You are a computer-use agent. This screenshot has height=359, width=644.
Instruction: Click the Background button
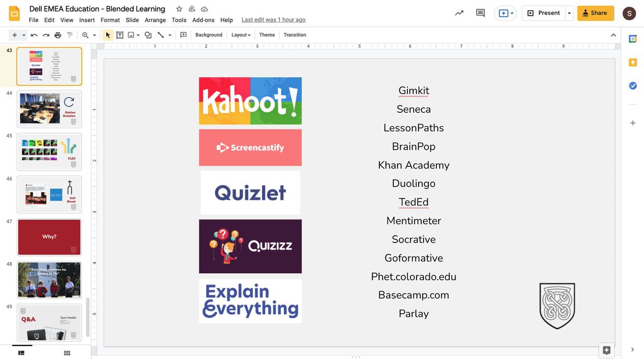pyautogui.click(x=209, y=35)
